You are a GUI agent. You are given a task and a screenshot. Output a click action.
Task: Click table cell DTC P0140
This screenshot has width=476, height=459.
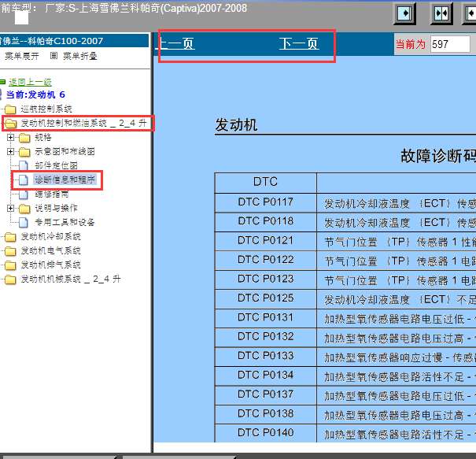pyautogui.click(x=266, y=432)
